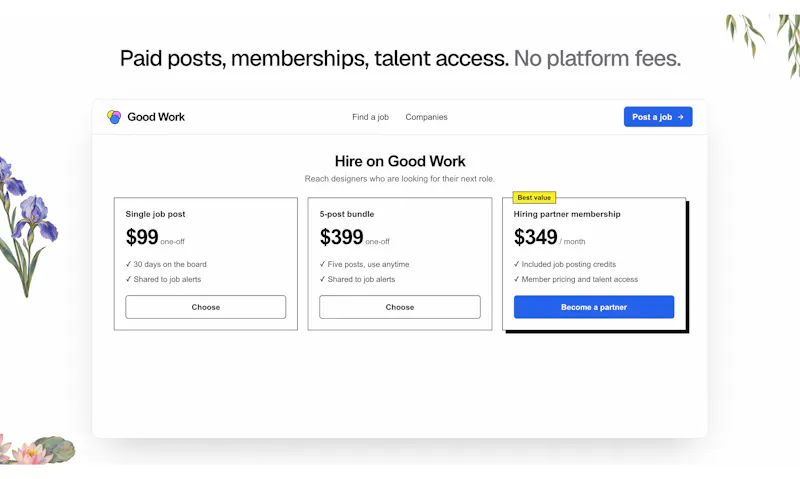Click the Good Work brand name

(156, 117)
